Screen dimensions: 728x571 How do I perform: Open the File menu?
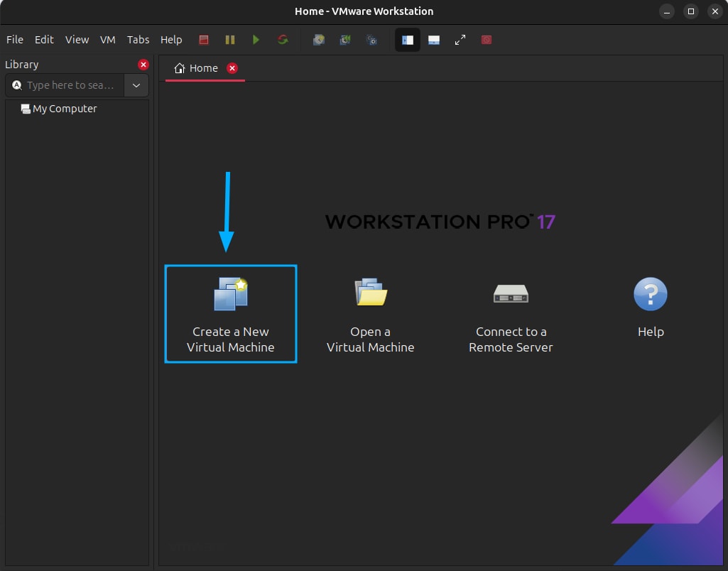click(x=15, y=40)
